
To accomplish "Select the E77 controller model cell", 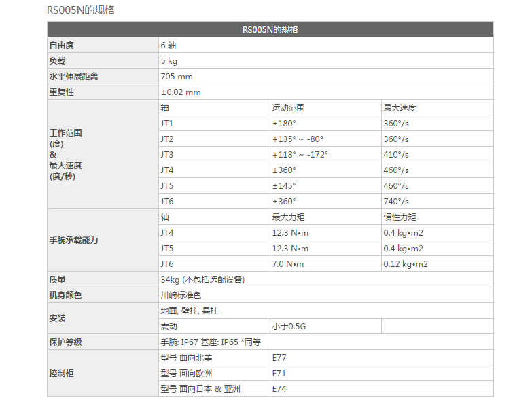I will pos(279,358).
